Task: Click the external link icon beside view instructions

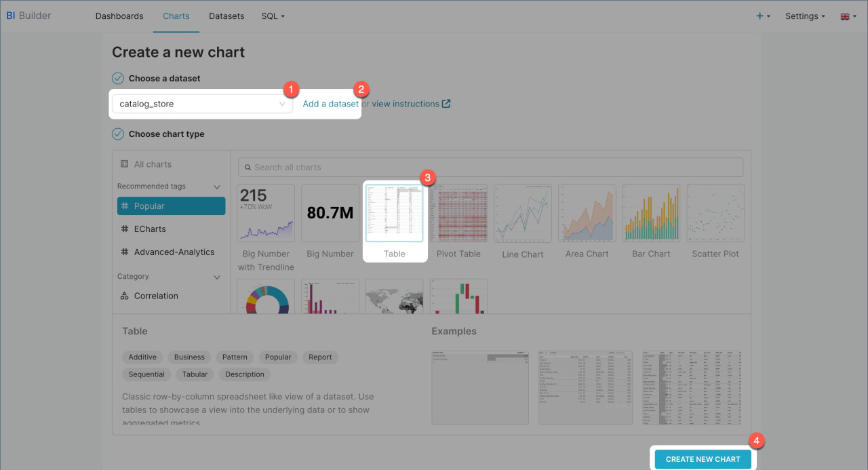Action: point(446,104)
